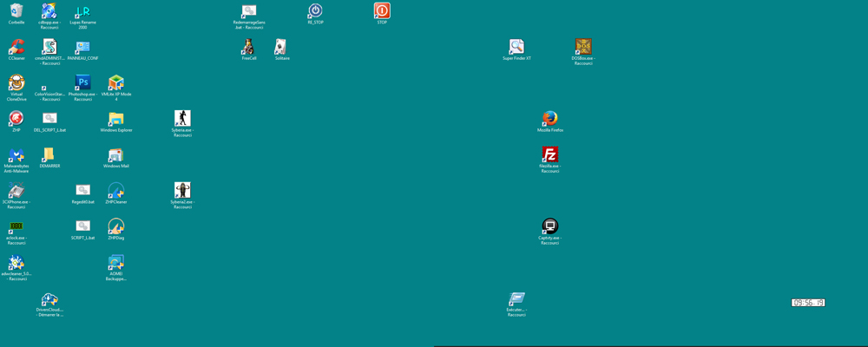The width and height of the screenshot is (868, 347).
Task: Click the PANNEAU_CONF shortcut icon
Action: click(x=83, y=47)
